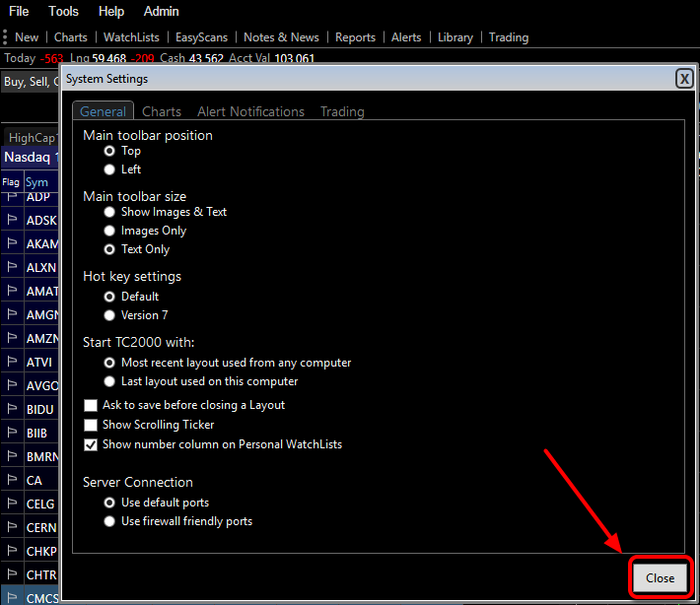Switch to the Trading settings tab
700x605 pixels.
point(342,111)
